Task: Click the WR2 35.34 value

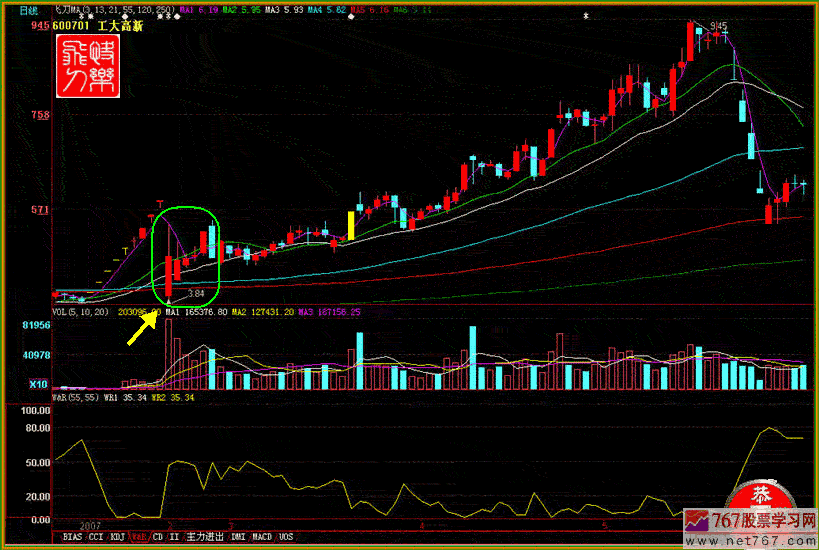Action: click(x=173, y=397)
